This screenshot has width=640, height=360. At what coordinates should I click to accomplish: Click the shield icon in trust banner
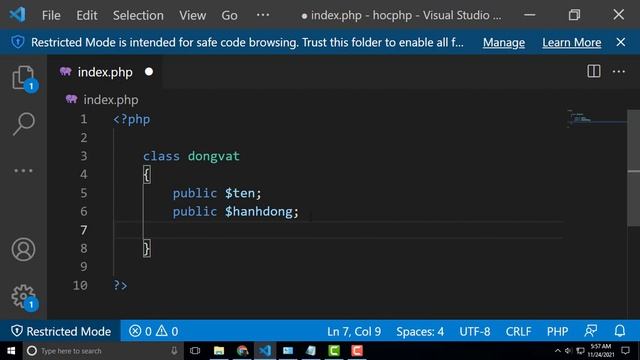(18, 42)
